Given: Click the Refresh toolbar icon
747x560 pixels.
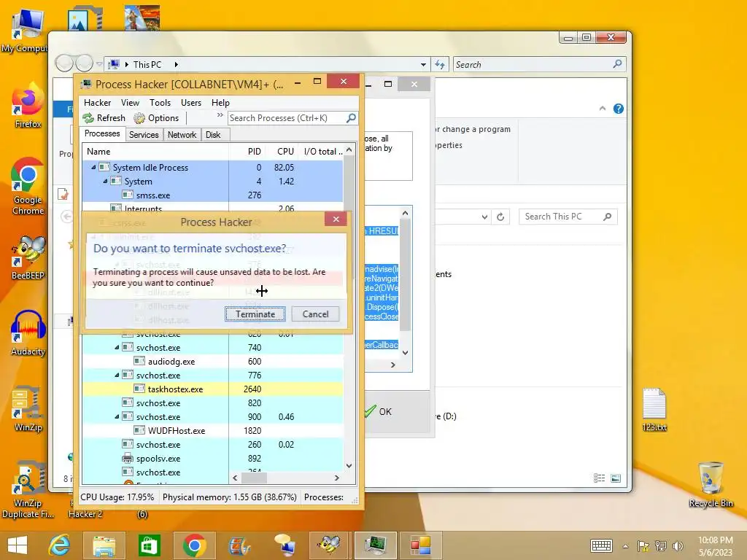Looking at the screenshot, I should pyautogui.click(x=88, y=117).
